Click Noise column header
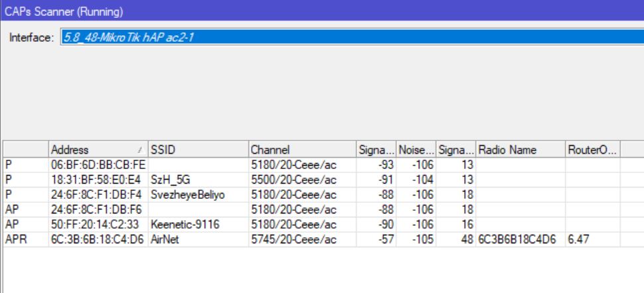The height and width of the screenshot is (293, 644). [416, 150]
